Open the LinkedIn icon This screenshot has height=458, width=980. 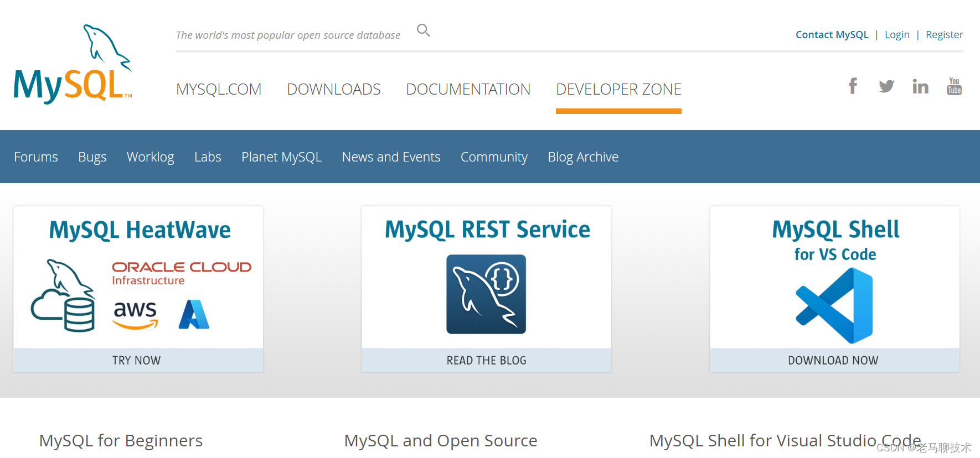[x=920, y=86]
